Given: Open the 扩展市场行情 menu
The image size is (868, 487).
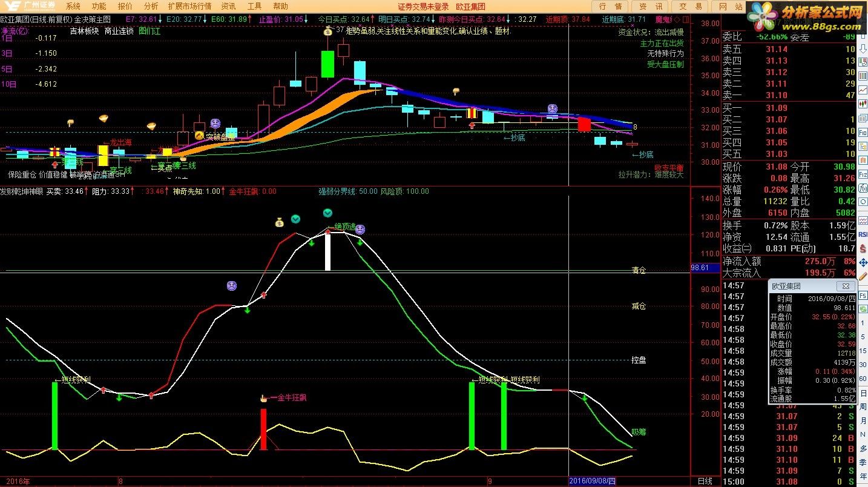Looking at the screenshot, I should [x=190, y=6].
